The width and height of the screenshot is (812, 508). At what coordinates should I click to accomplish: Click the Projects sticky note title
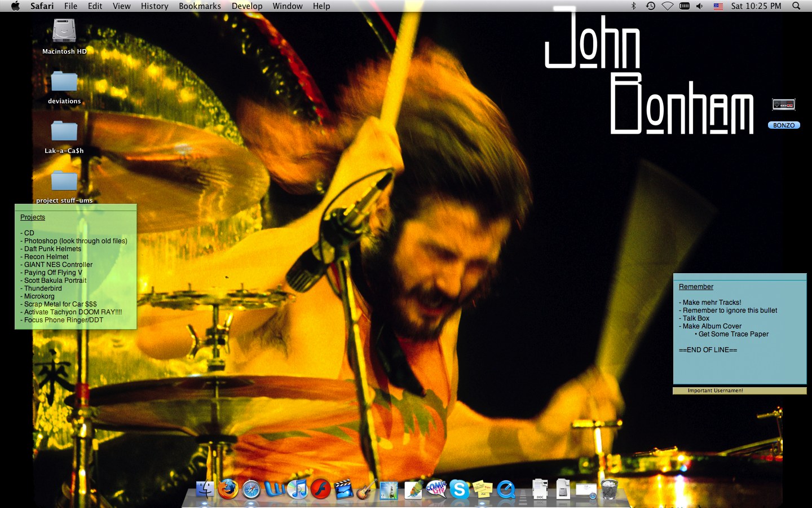[33, 217]
